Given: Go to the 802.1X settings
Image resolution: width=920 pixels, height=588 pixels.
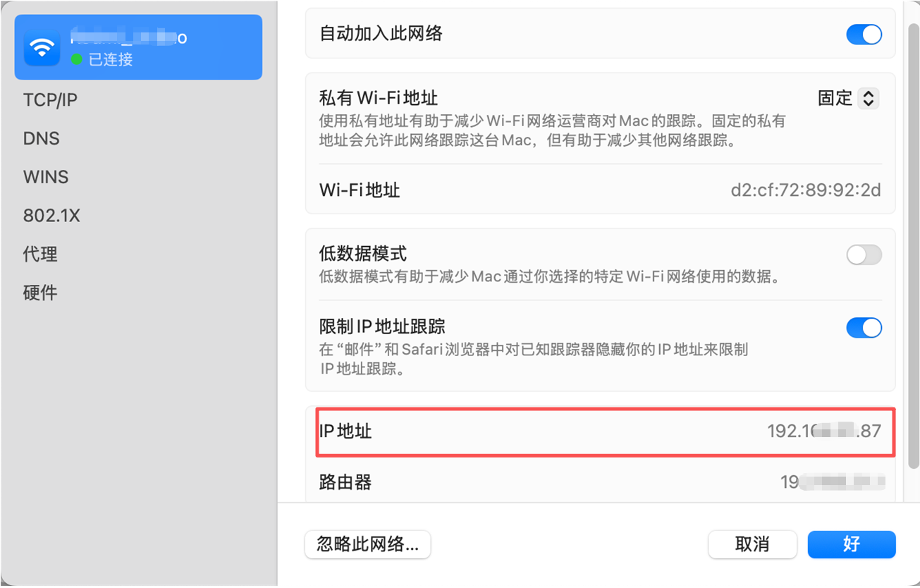Looking at the screenshot, I should [x=51, y=216].
